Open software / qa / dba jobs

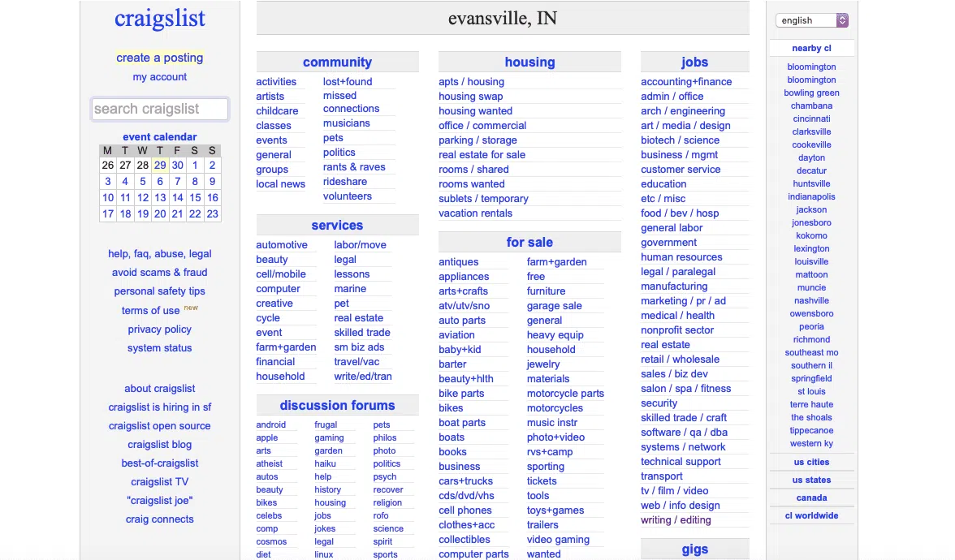[x=684, y=432]
